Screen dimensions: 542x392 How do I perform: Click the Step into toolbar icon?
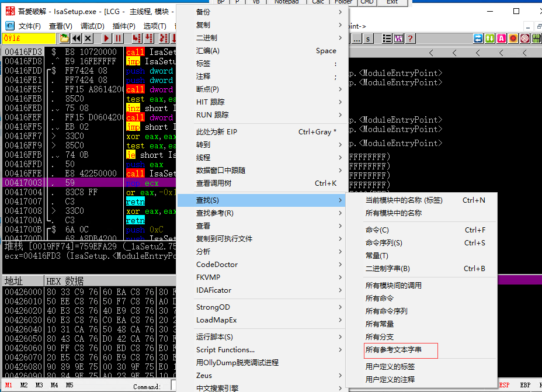(137, 39)
